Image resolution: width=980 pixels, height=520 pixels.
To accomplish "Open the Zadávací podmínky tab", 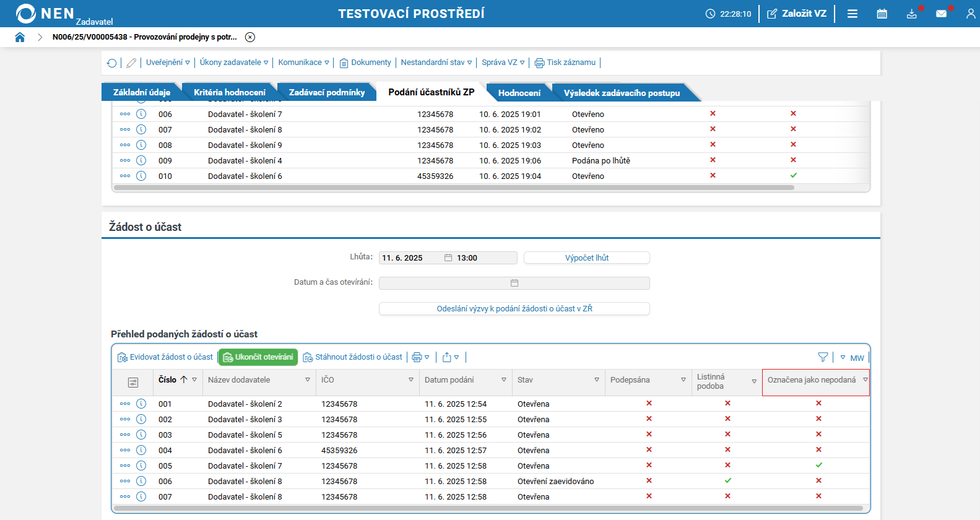I will point(326,93).
